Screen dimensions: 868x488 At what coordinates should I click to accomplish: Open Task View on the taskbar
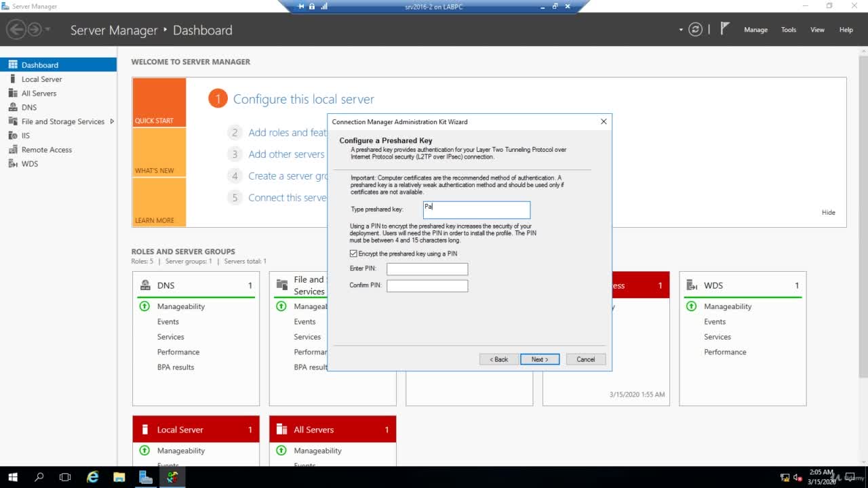65,477
